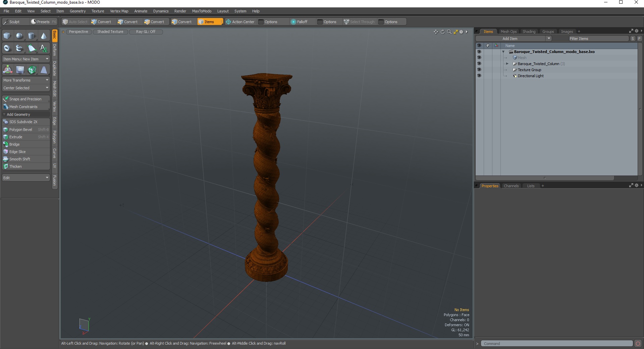
Task: Click the SDS Subdivide 2X button
Action: tap(26, 122)
